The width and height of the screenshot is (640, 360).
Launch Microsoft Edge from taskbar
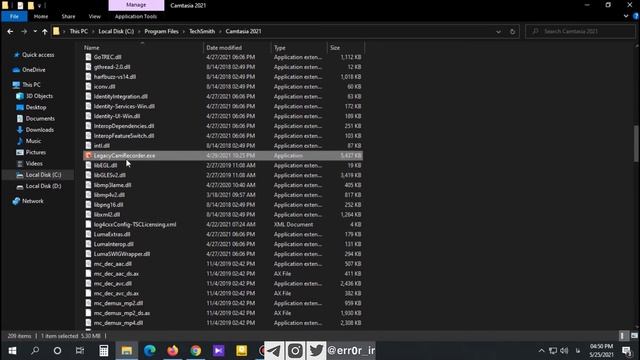tap(150, 351)
